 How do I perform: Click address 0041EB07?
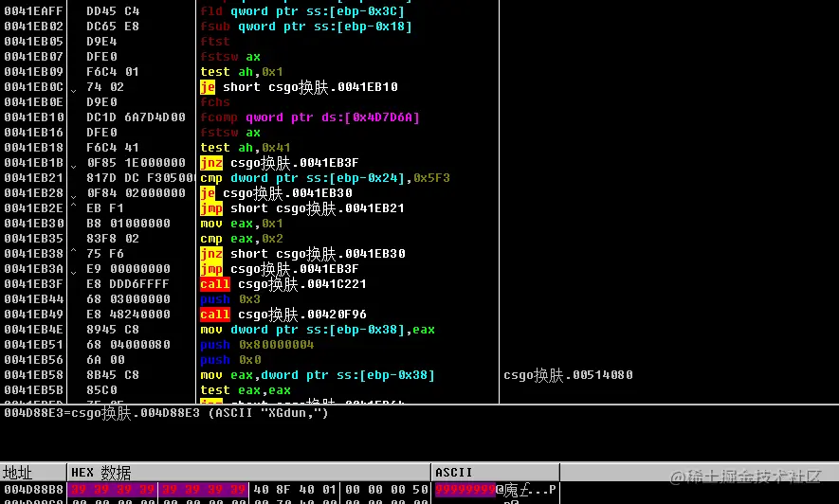click(33, 56)
